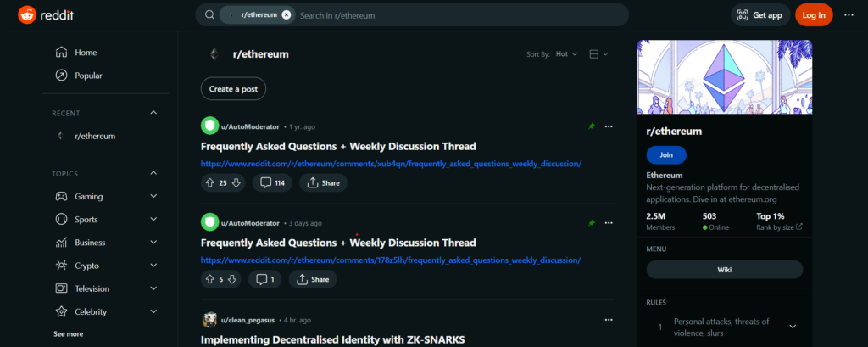Click the Reddit logo in header
The height and width of the screenshot is (347, 868).
pos(46,15)
